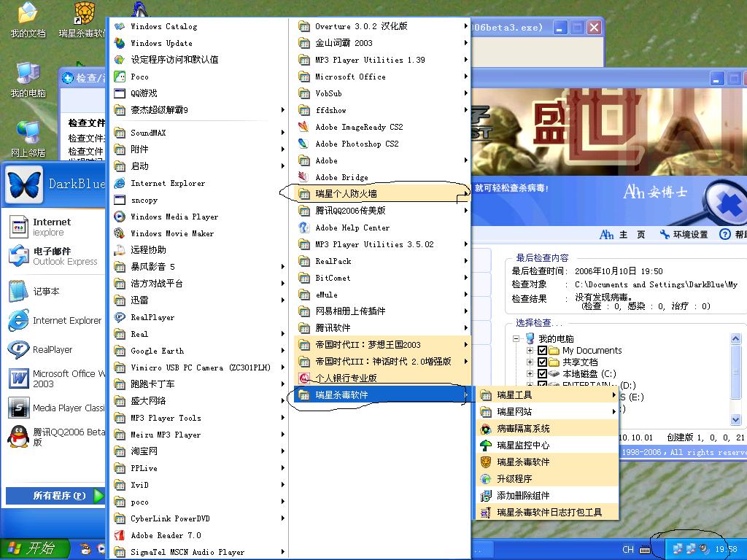
Task: Open Windows Catalog
Action: [199, 27]
